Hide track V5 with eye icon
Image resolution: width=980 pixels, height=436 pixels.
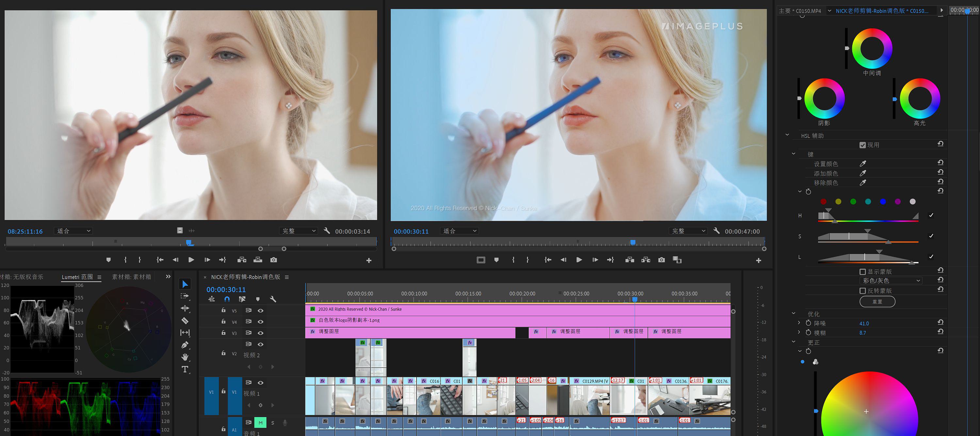[x=261, y=311]
